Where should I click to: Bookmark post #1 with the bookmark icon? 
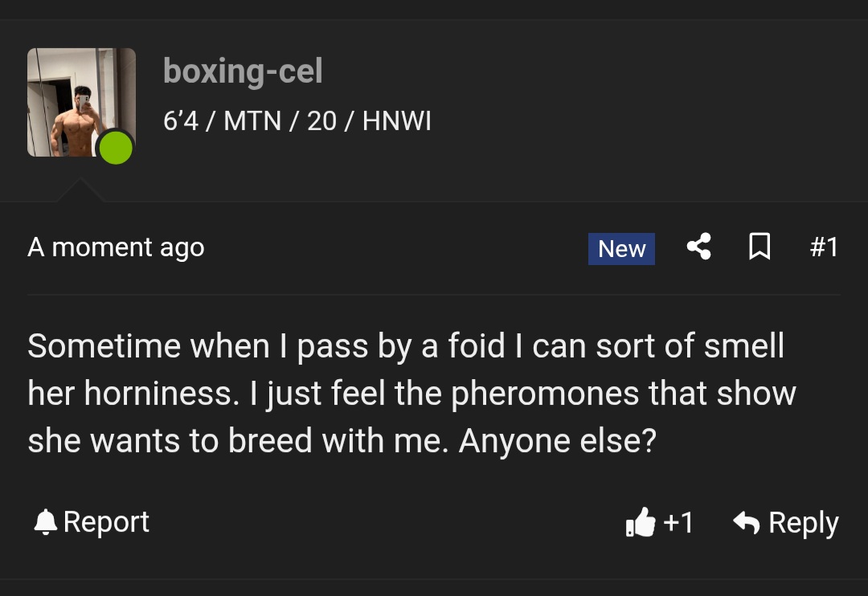click(x=759, y=247)
